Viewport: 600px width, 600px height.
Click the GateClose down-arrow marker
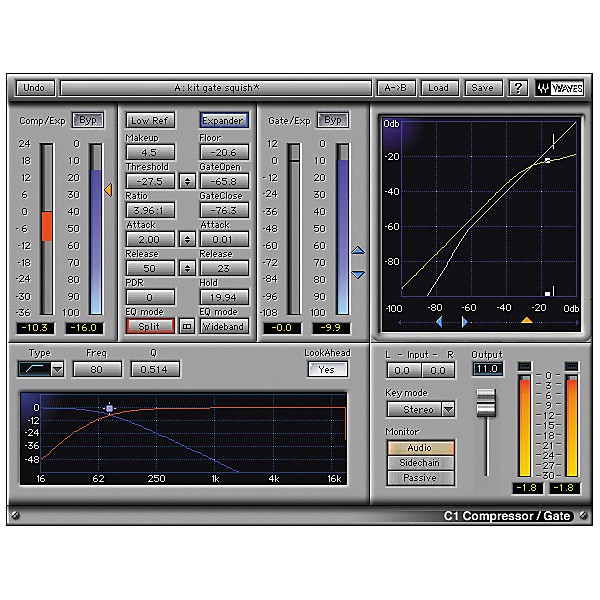(x=358, y=274)
